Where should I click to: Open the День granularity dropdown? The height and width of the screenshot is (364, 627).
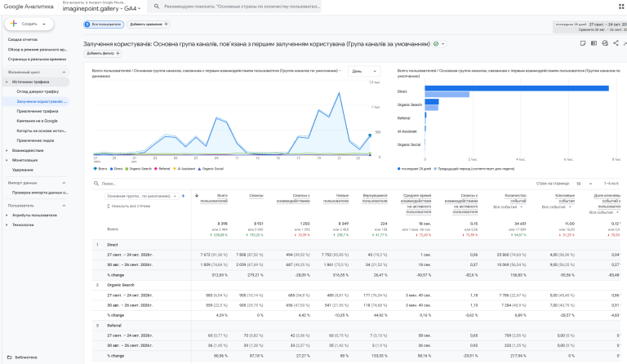(x=364, y=71)
